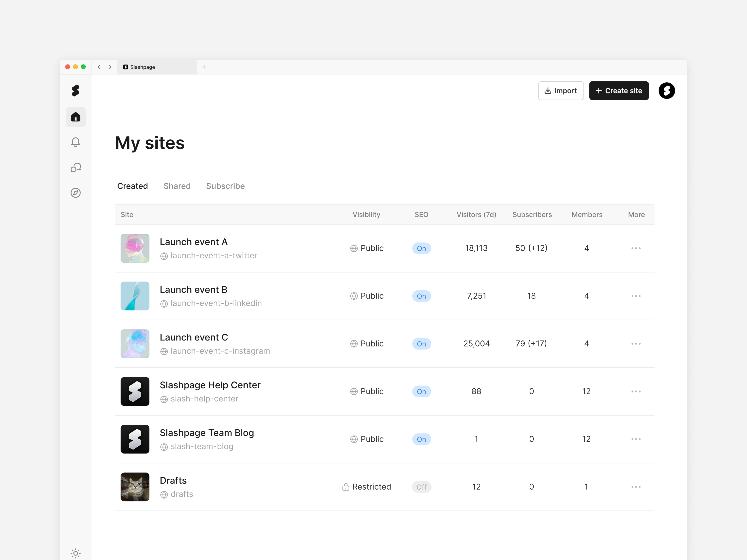The image size is (747, 560).
Task: Go back with the browser arrow
Action: pyautogui.click(x=99, y=67)
